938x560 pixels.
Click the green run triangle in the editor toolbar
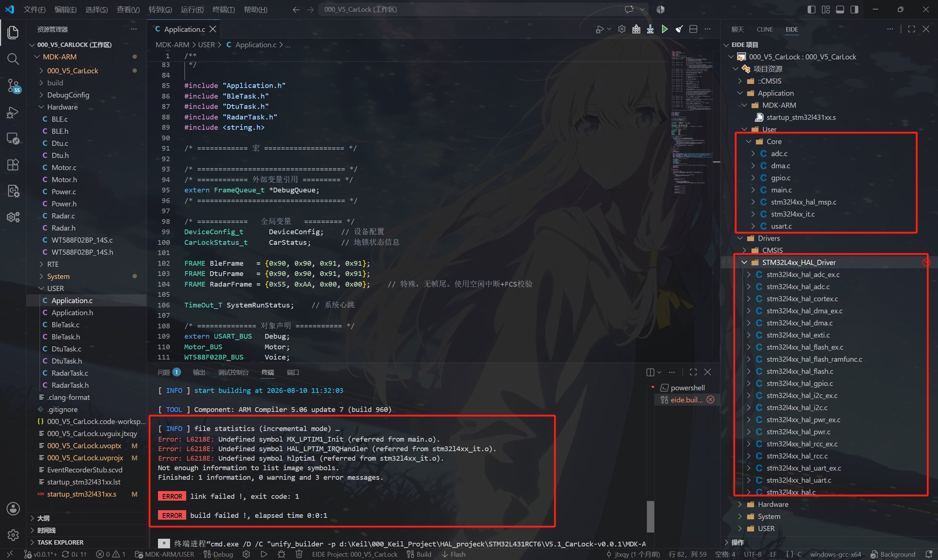coord(665,29)
